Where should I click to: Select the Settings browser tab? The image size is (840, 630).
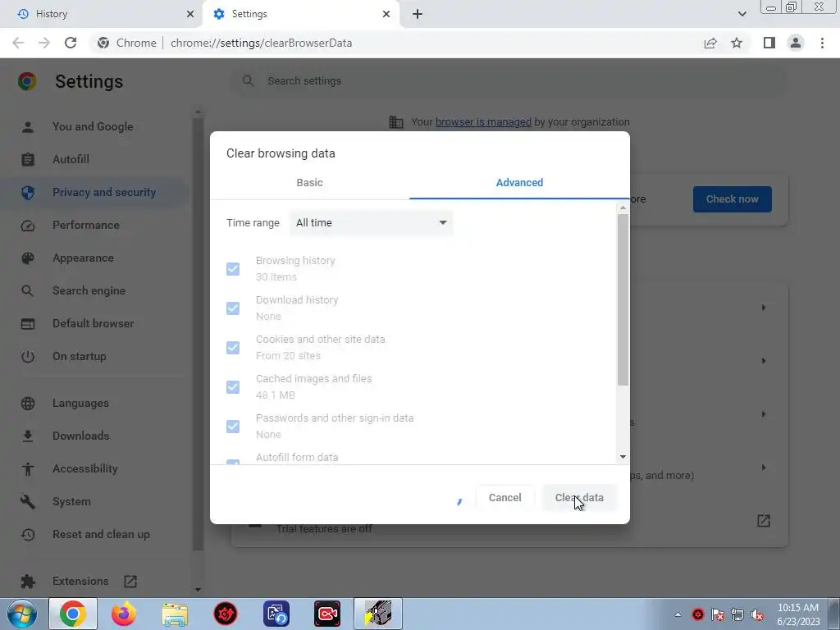pyautogui.click(x=300, y=14)
